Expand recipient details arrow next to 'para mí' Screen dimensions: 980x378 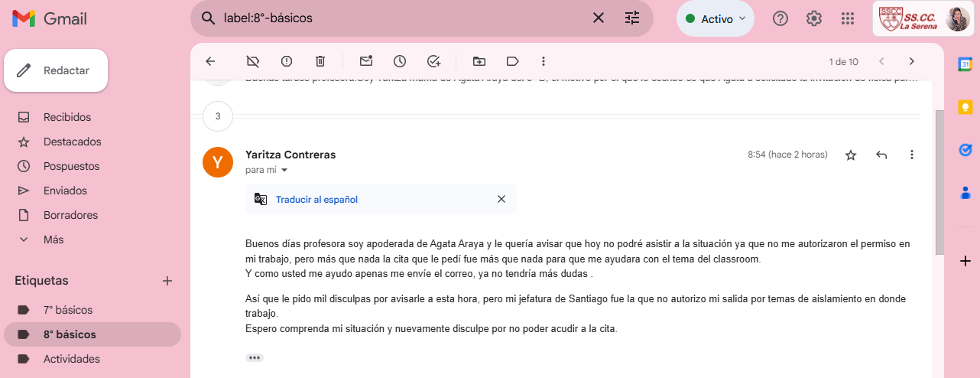pyautogui.click(x=285, y=170)
